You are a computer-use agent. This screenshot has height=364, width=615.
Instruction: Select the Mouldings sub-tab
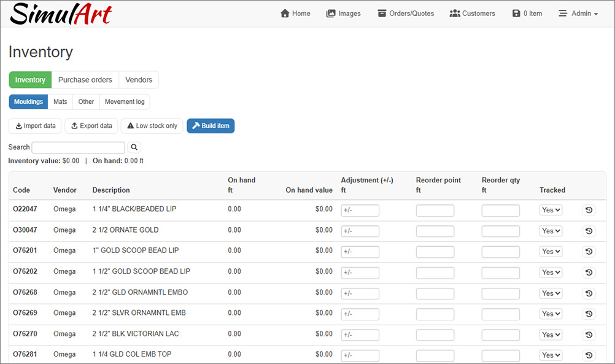click(x=28, y=102)
